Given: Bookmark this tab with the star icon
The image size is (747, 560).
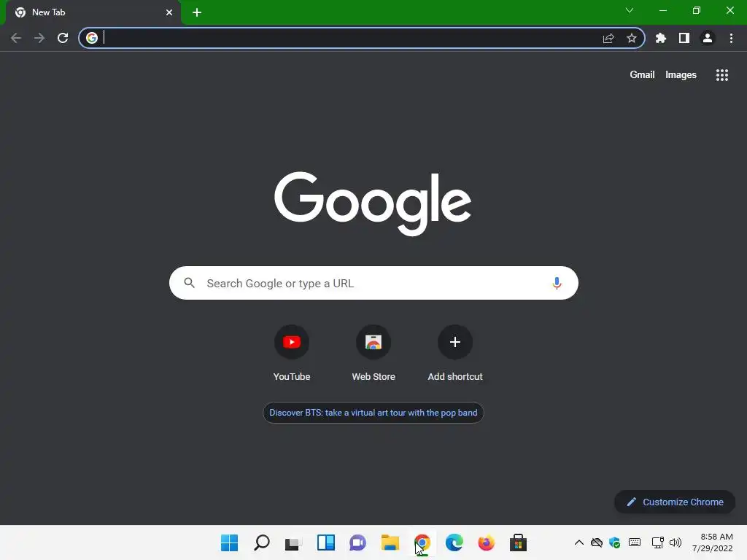Looking at the screenshot, I should pyautogui.click(x=632, y=38).
